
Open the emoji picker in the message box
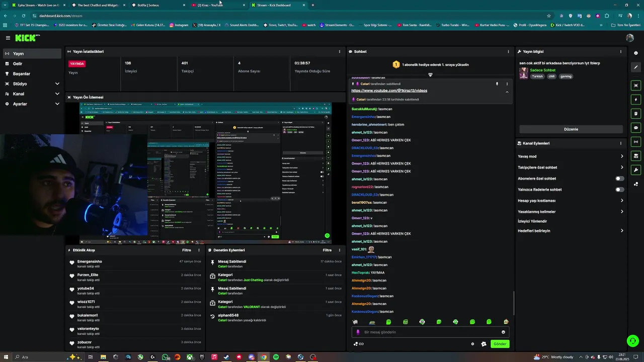tap(503, 332)
